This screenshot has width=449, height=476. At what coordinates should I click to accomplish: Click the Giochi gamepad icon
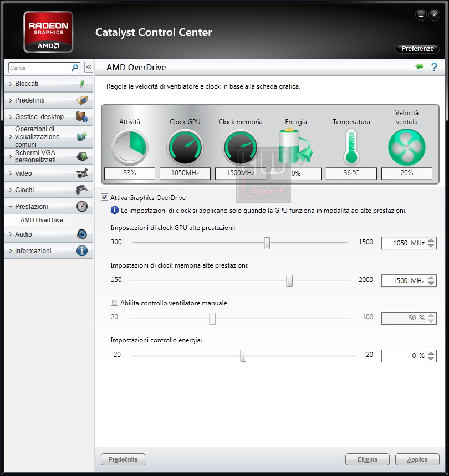pyautogui.click(x=82, y=190)
